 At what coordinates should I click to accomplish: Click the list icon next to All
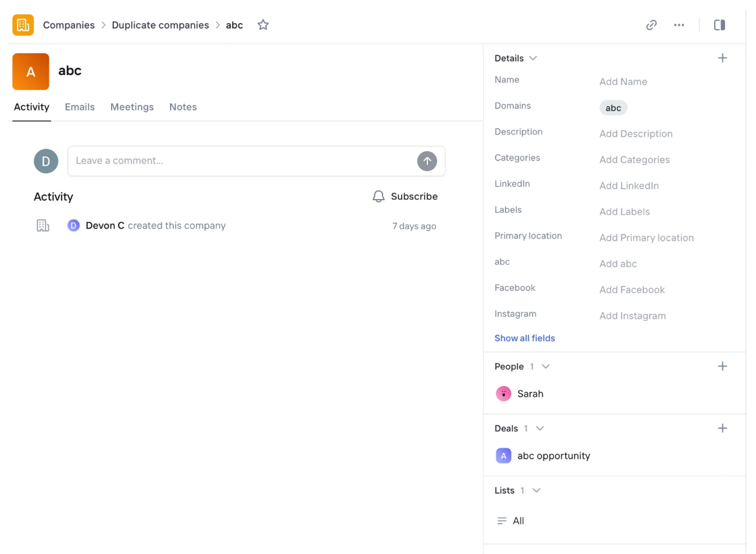(502, 521)
